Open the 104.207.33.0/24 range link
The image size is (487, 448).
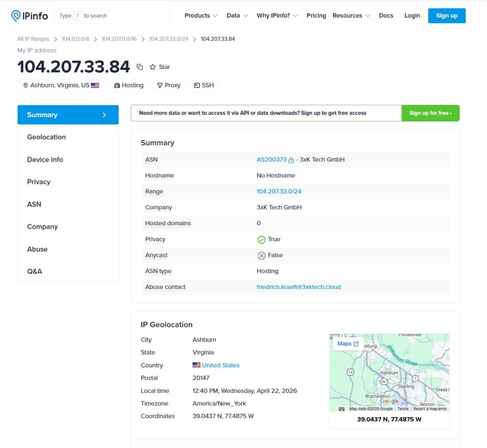pos(279,191)
